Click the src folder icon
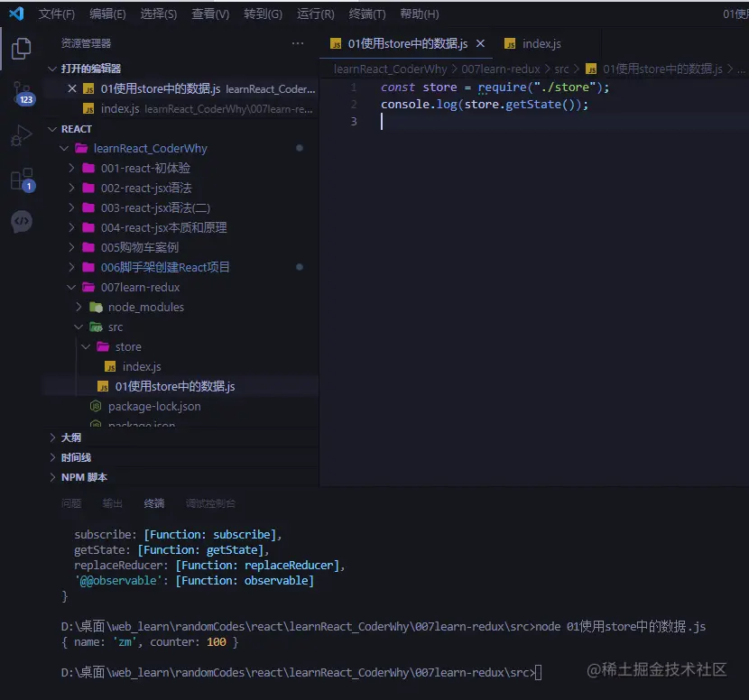This screenshot has width=749, height=700. coord(96,327)
